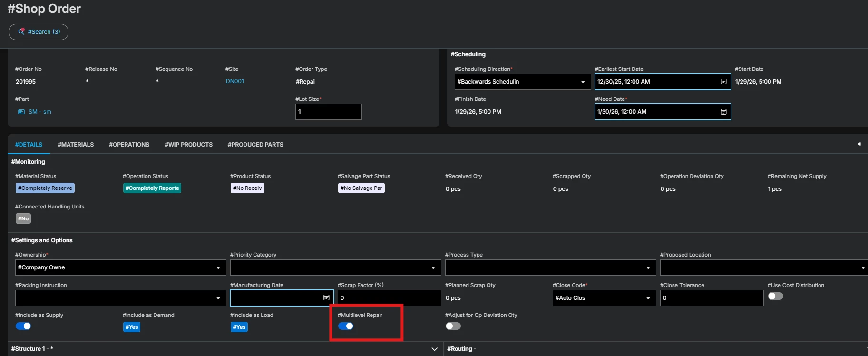
Task: Open Need Date calendar picker
Action: pos(723,112)
